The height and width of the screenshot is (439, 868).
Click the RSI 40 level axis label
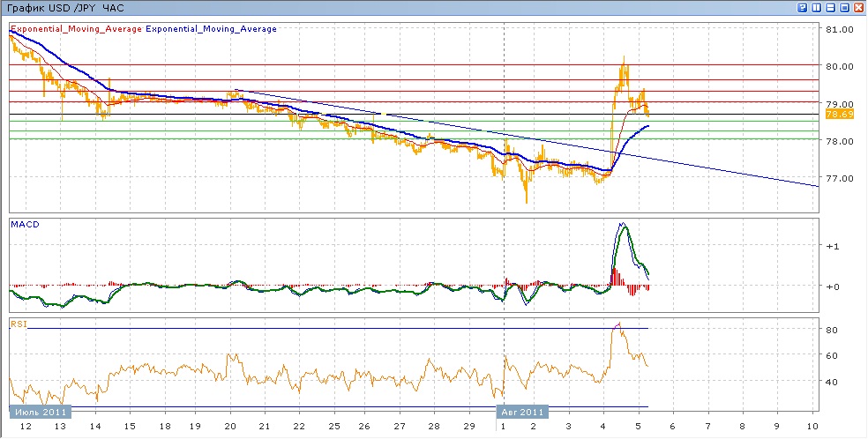(831, 382)
